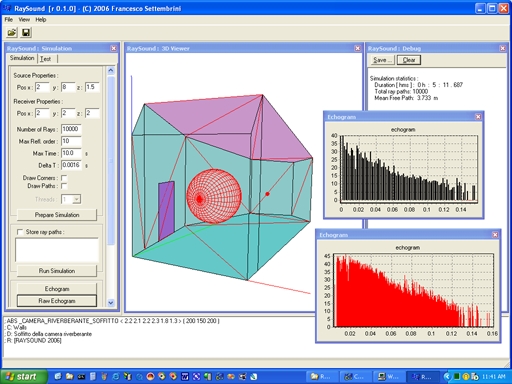Close the upper black Echogram window
The image size is (512, 384).
[478, 117]
